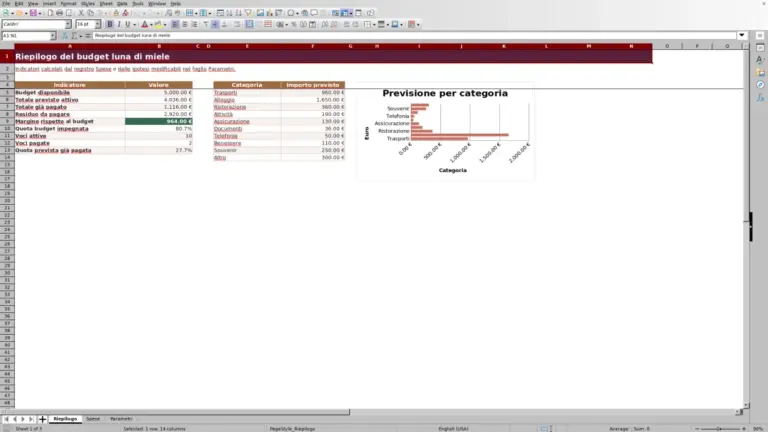Open the sidebar Styles panel icon
Image resolution: width=768 pixels, height=432 pixels.
[760, 60]
